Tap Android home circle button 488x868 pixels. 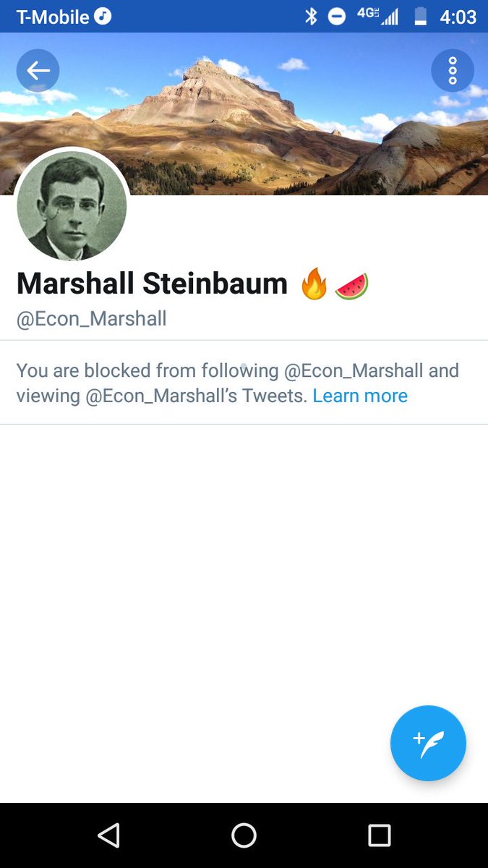(244, 835)
